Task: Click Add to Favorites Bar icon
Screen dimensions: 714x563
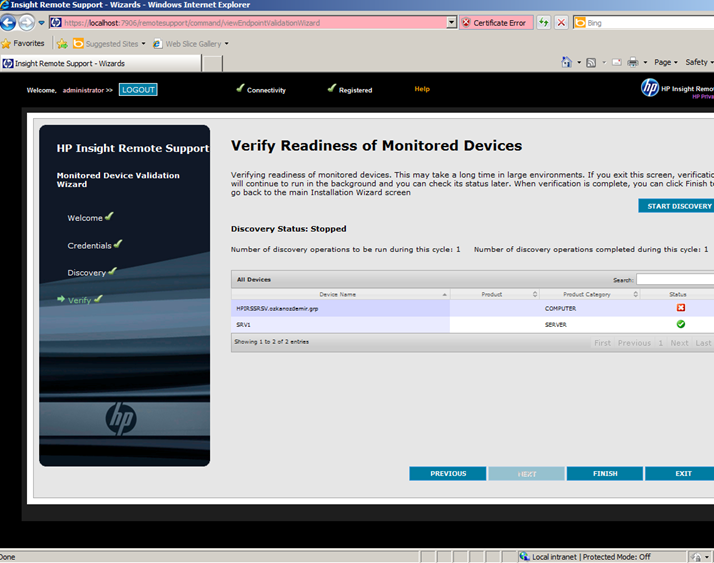Action: click(62, 44)
